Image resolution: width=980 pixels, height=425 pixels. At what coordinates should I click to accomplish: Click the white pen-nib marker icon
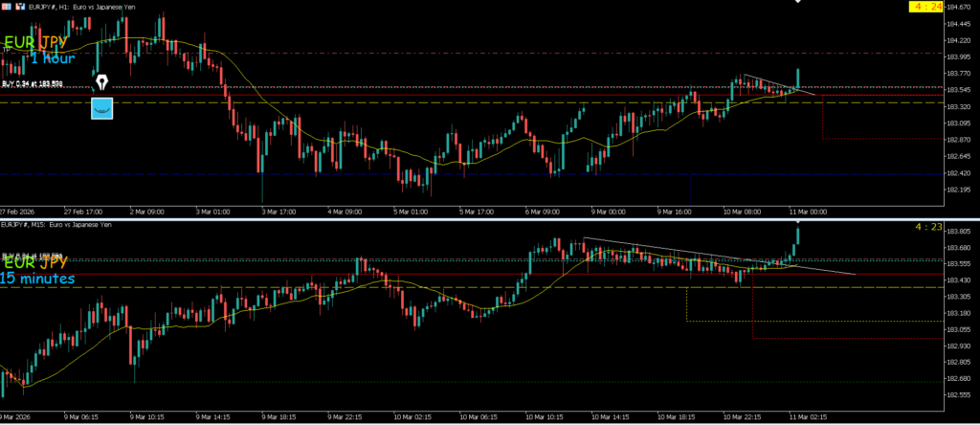(100, 83)
